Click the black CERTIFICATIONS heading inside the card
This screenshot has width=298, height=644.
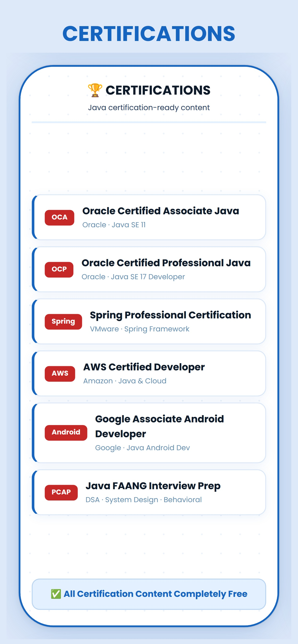coord(158,90)
